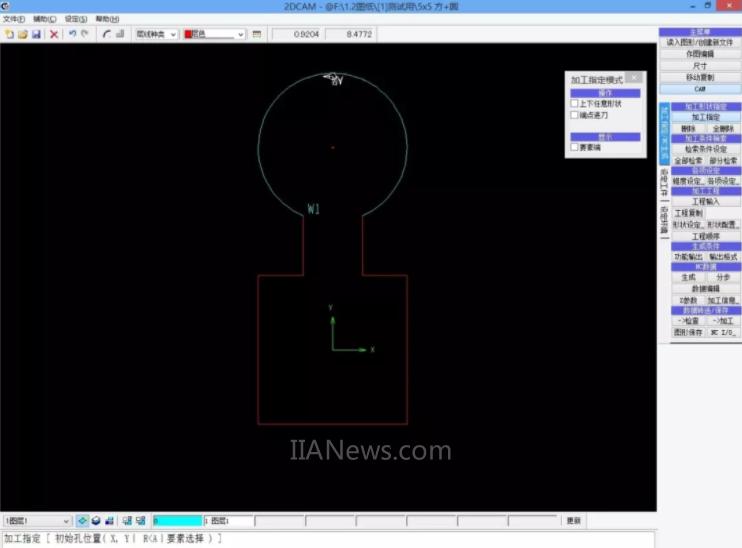Click the layer table icon beside color dropdown
Screen dimensions: 742x548
point(257,34)
